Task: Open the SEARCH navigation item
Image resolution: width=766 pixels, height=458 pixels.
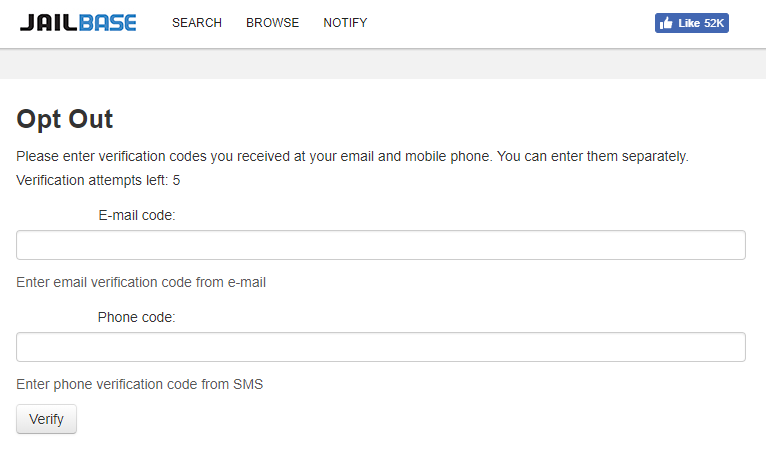Action: pyautogui.click(x=197, y=23)
